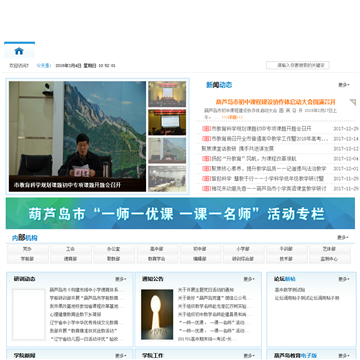
Task: Select the fourth slideshow thumbnail of conference table
Action: (x=167, y=179)
